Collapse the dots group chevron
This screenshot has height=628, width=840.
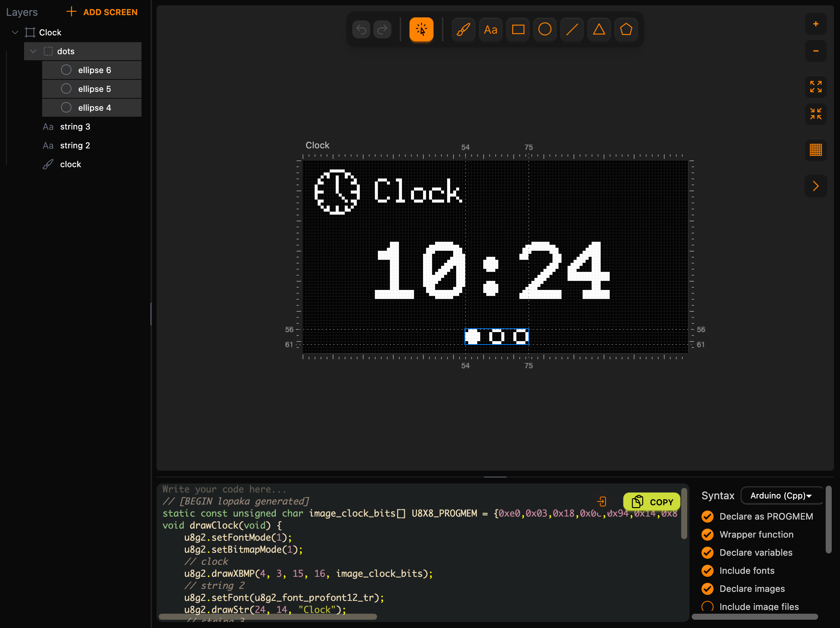33,51
